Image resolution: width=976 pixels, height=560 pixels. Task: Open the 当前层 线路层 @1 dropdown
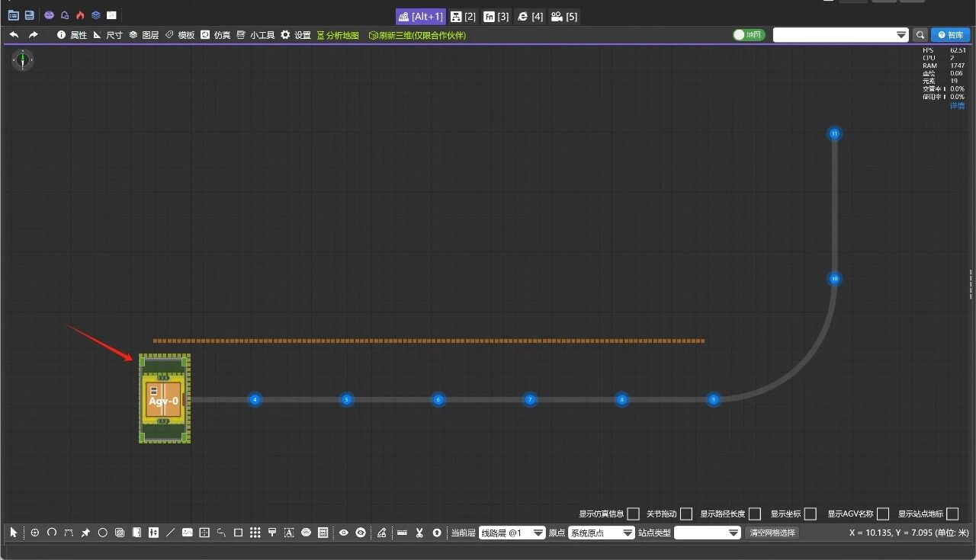click(512, 533)
